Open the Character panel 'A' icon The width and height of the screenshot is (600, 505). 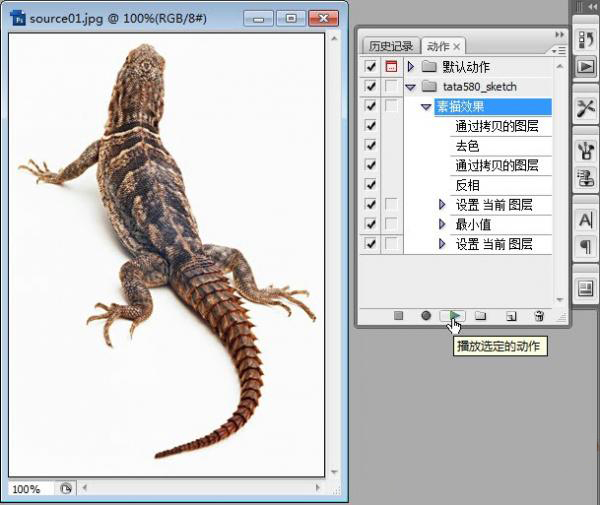pos(585,220)
